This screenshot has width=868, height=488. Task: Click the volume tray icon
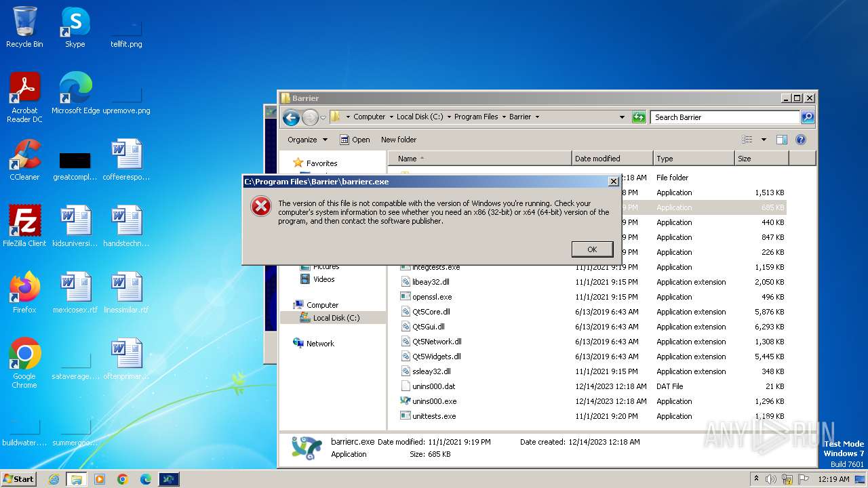point(771,479)
